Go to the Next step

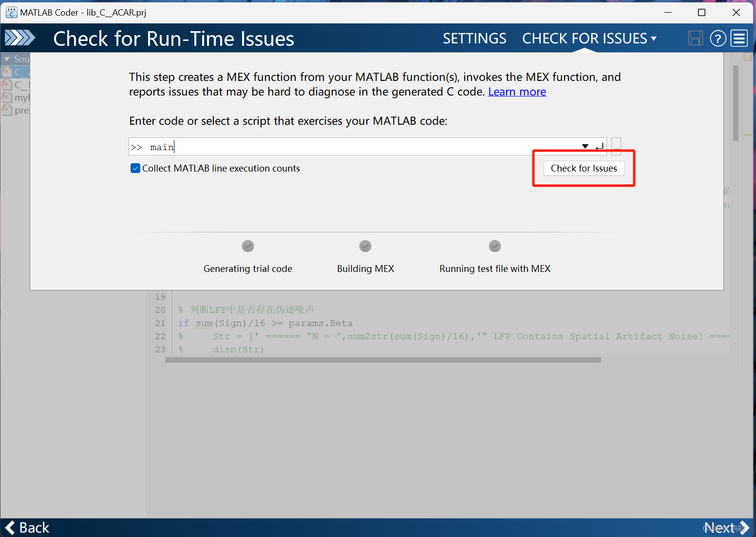coord(726,527)
